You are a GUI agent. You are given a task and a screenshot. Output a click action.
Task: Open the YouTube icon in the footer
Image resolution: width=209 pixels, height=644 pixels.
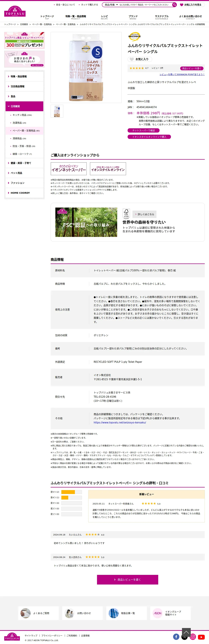coord(201,637)
